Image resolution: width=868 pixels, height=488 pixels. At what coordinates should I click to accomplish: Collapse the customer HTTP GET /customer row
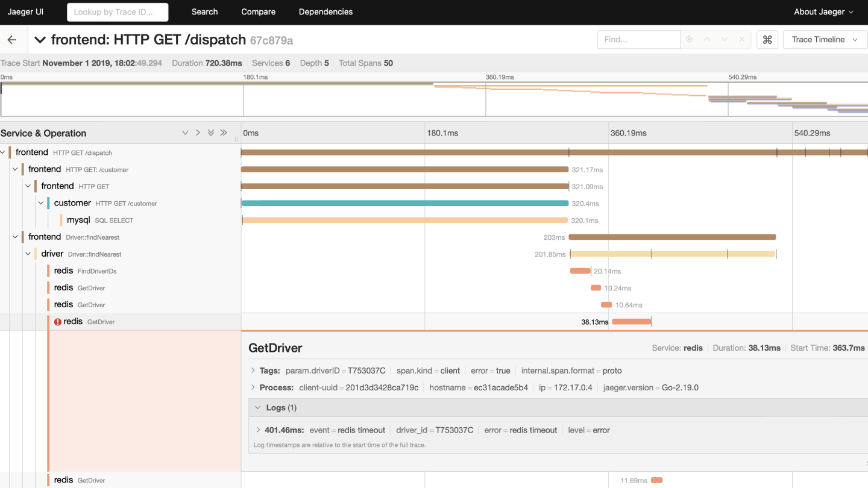(x=41, y=203)
